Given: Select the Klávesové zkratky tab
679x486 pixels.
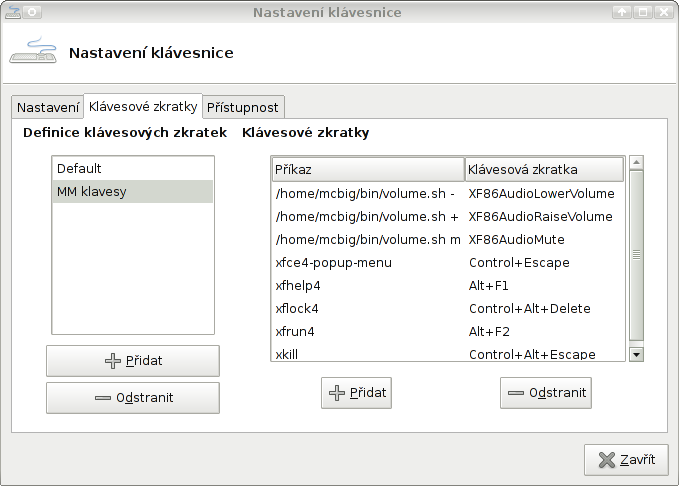Looking at the screenshot, I should 142,106.
